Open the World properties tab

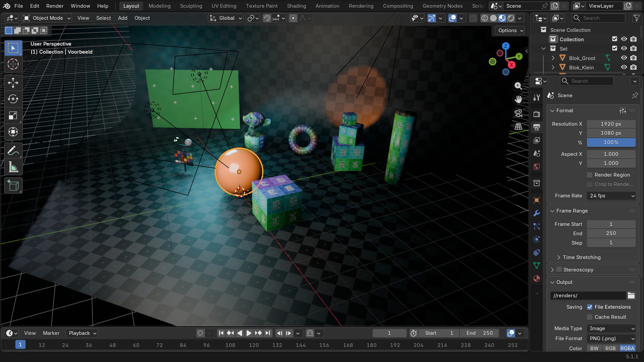click(537, 167)
